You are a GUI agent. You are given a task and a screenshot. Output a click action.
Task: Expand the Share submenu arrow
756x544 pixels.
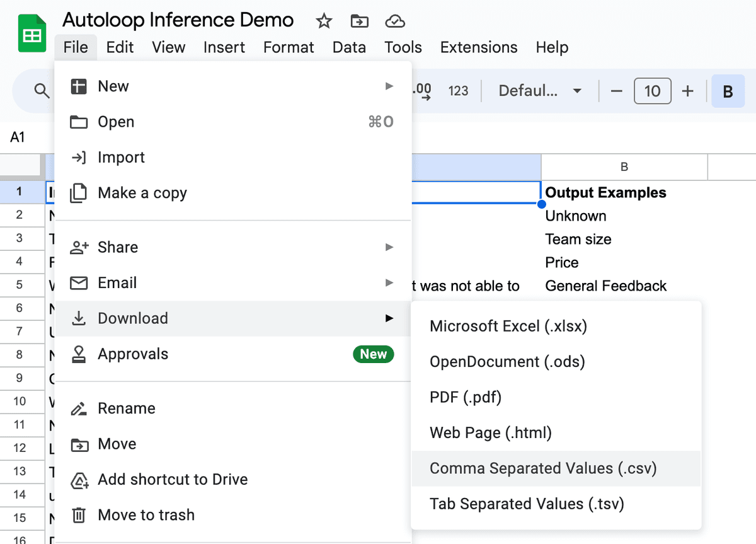click(x=389, y=247)
